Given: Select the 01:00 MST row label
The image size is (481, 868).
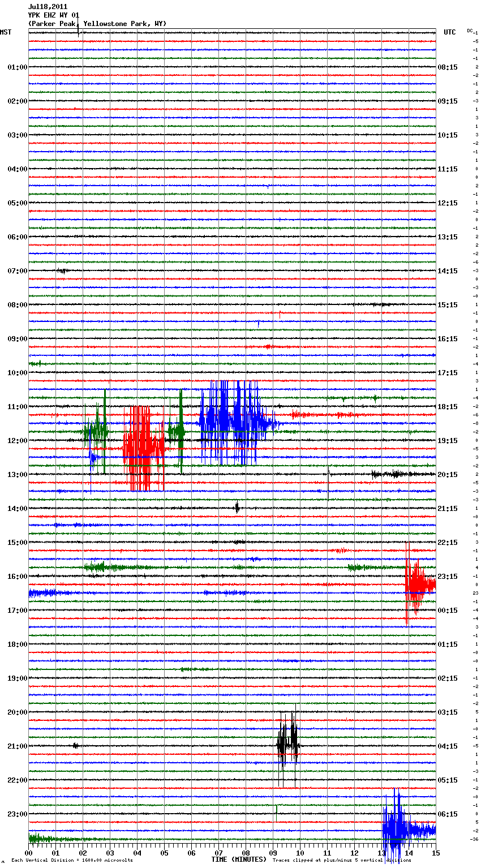Looking at the screenshot, I should [18, 67].
